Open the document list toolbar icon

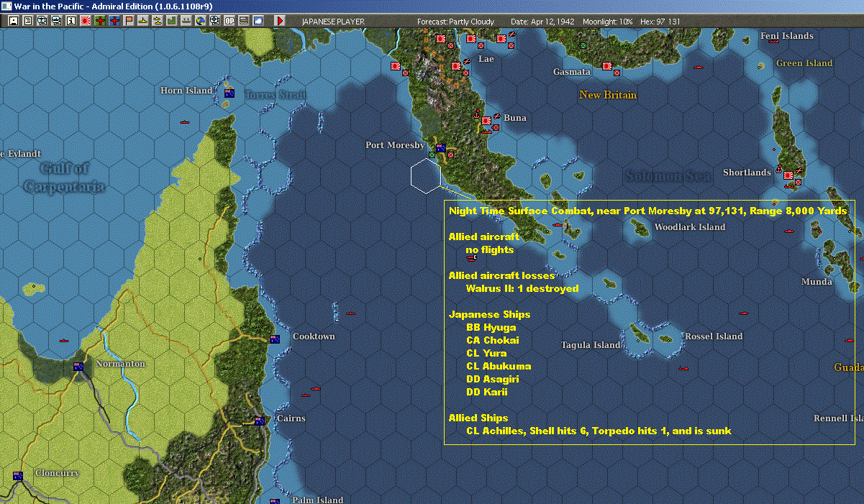click(x=27, y=21)
